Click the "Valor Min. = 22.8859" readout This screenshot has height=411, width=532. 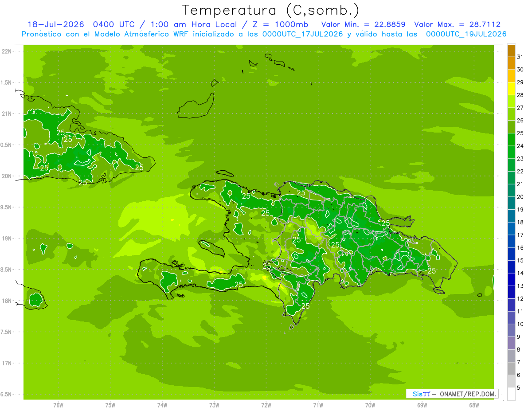(363, 24)
